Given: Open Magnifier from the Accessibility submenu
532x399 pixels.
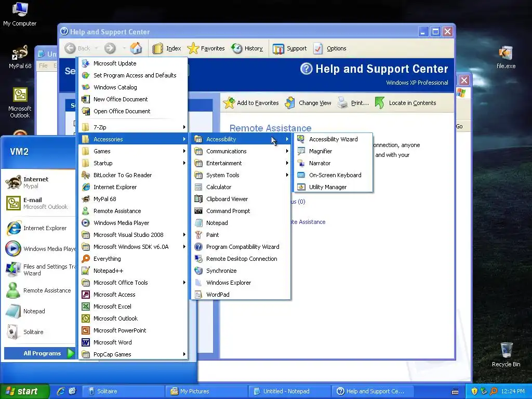Looking at the screenshot, I should pos(333,151).
